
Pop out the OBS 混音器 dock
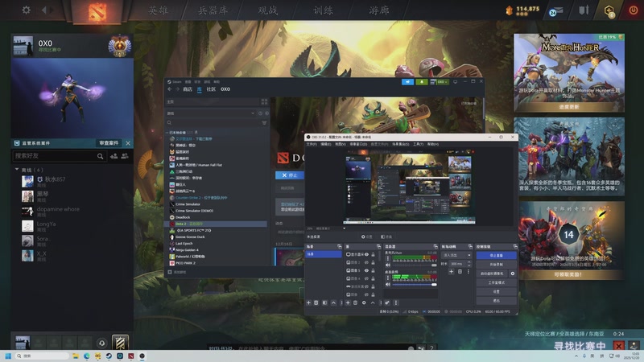click(436, 247)
